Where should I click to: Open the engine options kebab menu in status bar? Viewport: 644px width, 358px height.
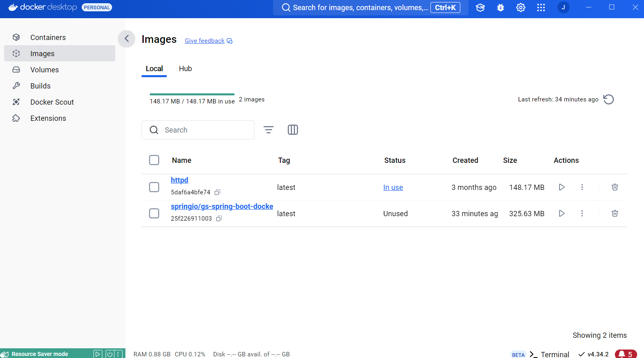(x=118, y=354)
